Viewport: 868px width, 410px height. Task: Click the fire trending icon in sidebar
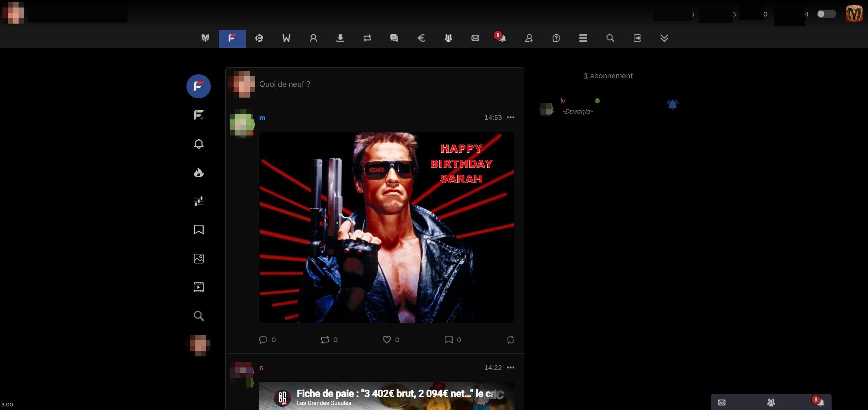click(199, 173)
